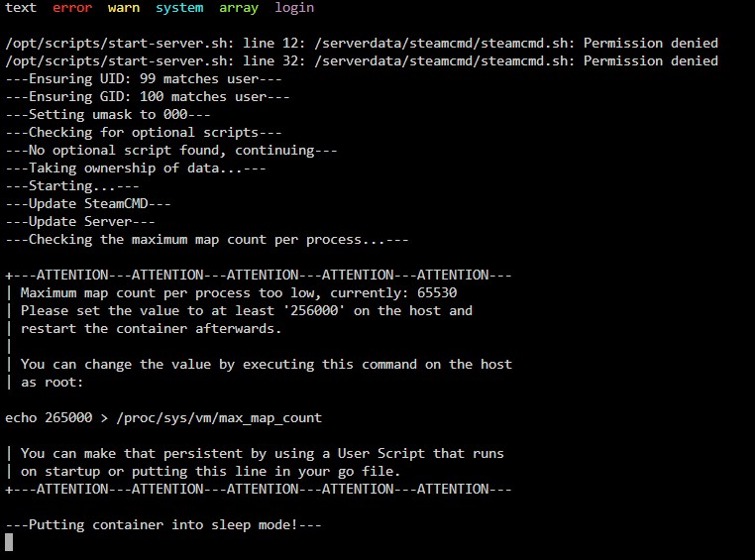Viewport: 755px width, 560px height.
Task: Click the first 'Permission denied' line 12 message
Action: pos(362,43)
